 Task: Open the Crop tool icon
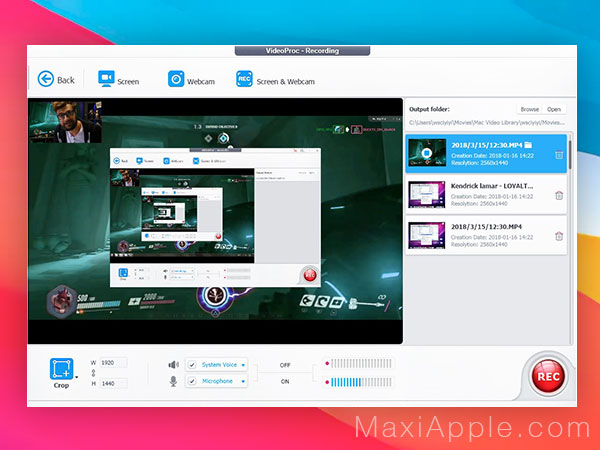[61, 368]
